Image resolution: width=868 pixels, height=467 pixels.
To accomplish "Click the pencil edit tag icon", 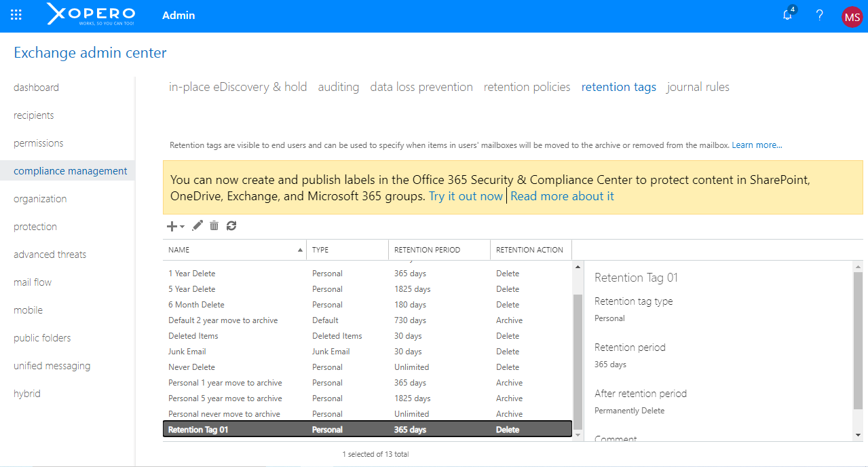I will (197, 226).
